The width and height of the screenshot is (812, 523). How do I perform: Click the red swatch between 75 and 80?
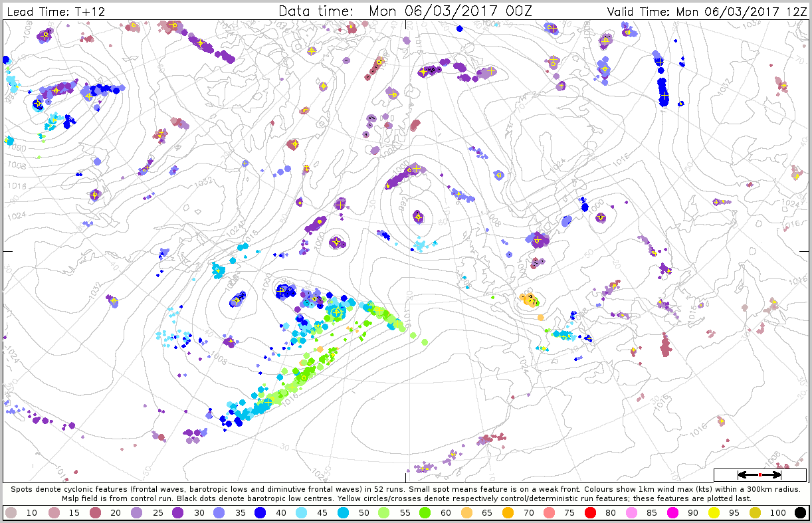click(x=591, y=513)
